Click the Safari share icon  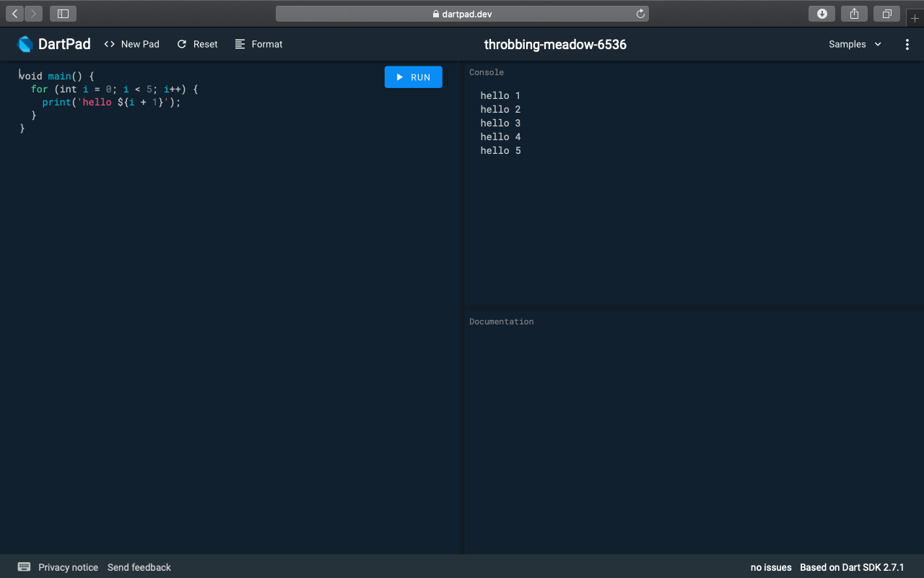pos(854,14)
